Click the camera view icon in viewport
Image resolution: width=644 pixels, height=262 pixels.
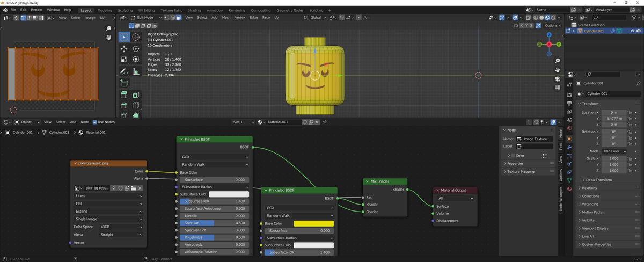558,78
